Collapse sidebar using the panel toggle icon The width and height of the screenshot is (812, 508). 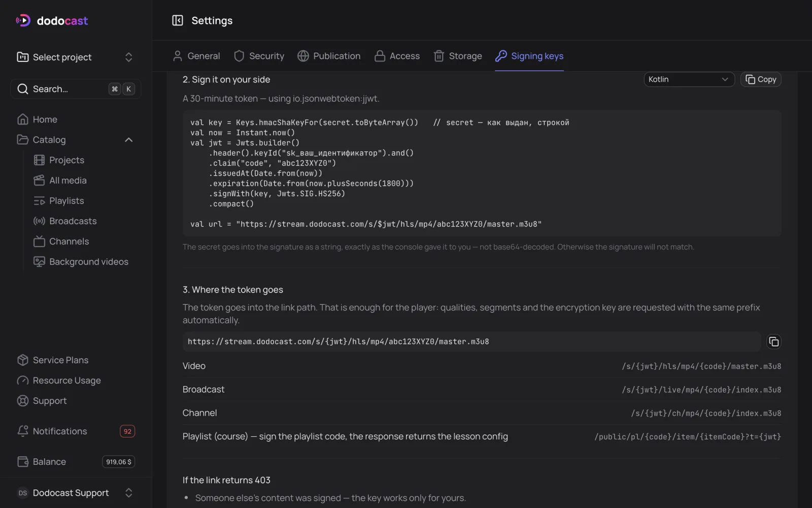pyautogui.click(x=177, y=20)
